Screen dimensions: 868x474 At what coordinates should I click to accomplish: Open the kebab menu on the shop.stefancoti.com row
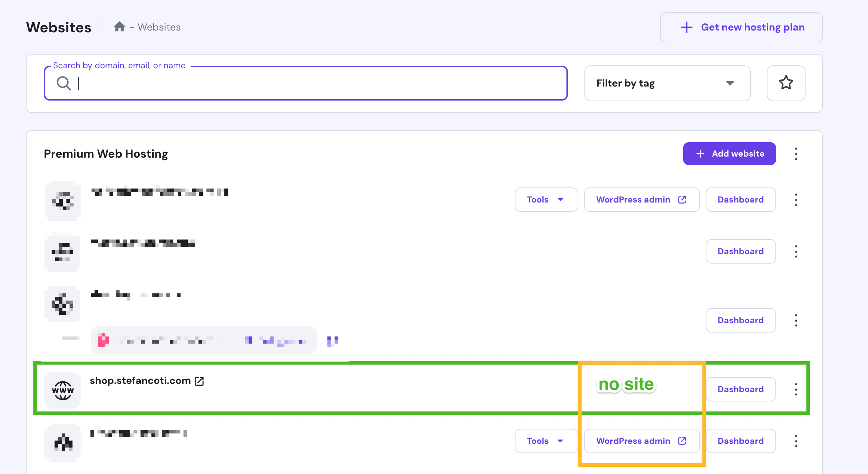coord(796,389)
